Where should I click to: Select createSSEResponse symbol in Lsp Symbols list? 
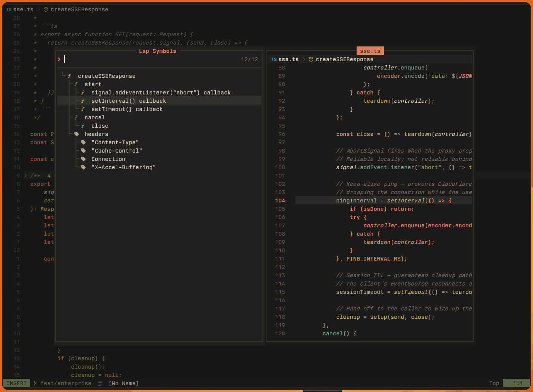pos(107,76)
